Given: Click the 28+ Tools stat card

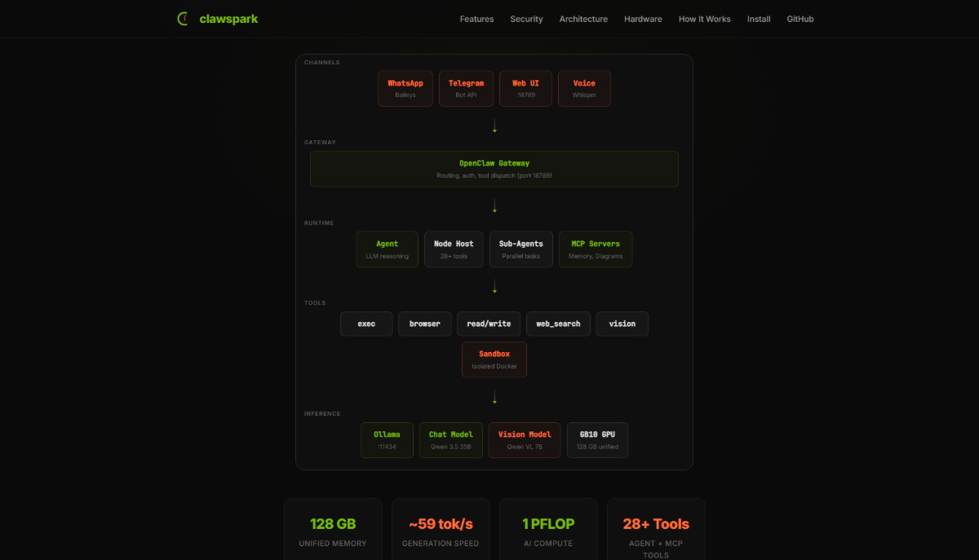Looking at the screenshot, I should click(656, 530).
